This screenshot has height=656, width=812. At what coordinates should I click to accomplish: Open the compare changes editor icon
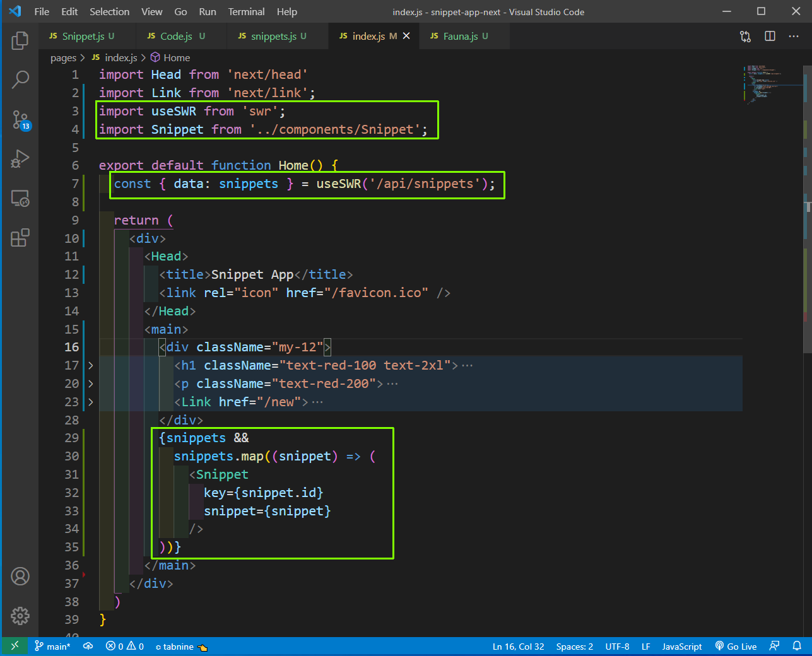[745, 36]
